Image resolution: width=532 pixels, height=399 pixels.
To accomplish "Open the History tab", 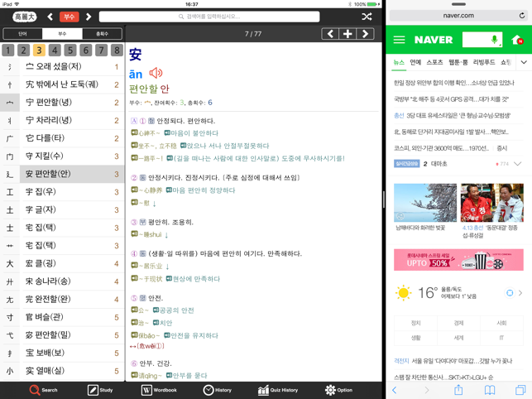I will point(218,390).
